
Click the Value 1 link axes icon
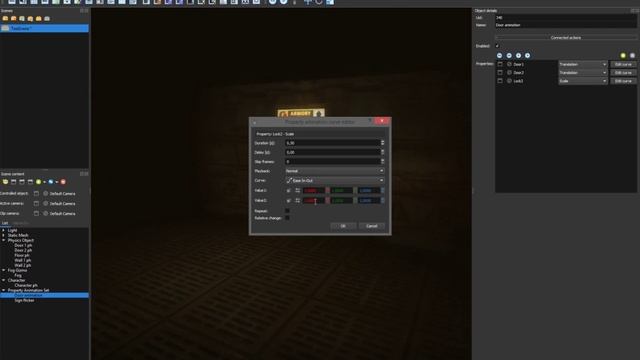coord(298,191)
